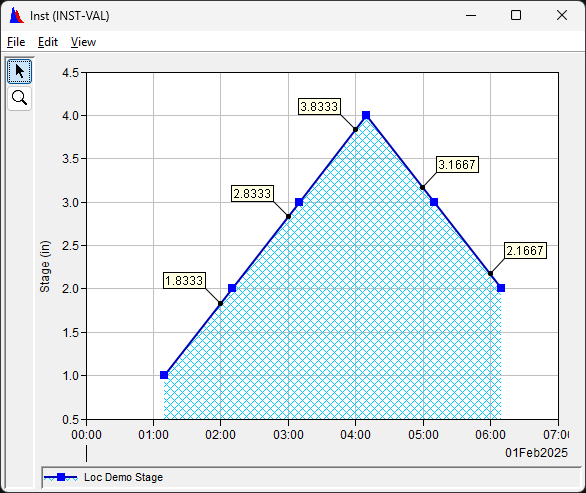Screen dimensions: 586x493
Task: Click the Stage (in) axis label
Action: [45, 266]
